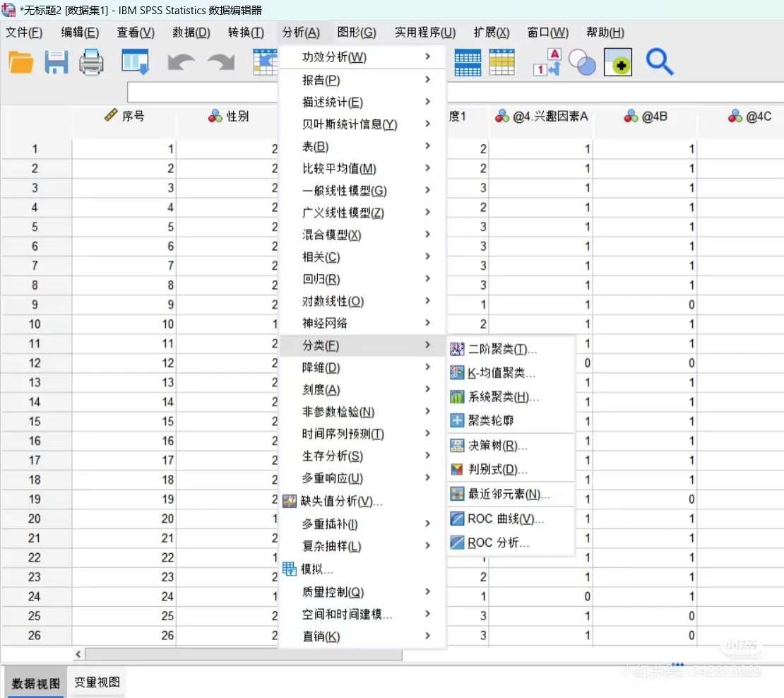Click the Value labels toolbar icon
The height and width of the screenshot is (698, 784).
click(x=547, y=62)
